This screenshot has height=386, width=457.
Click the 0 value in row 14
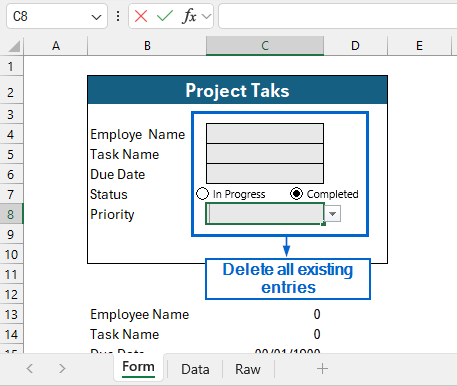(x=317, y=334)
